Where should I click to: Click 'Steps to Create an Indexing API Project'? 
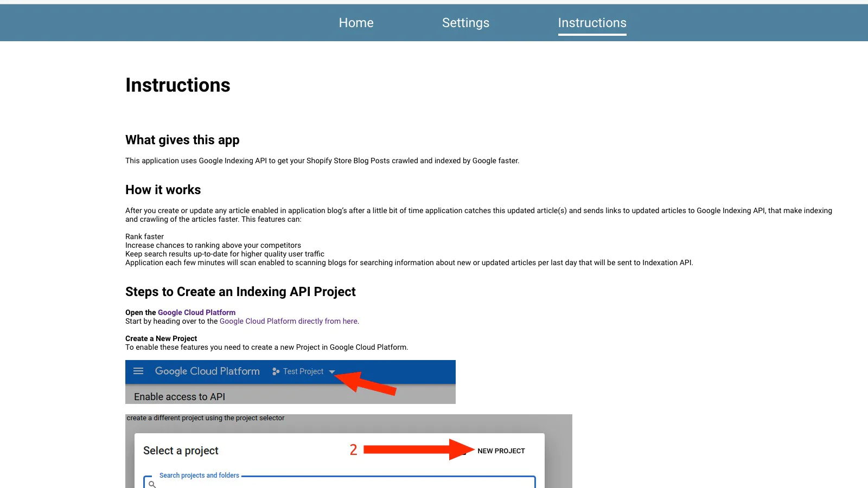point(240,292)
